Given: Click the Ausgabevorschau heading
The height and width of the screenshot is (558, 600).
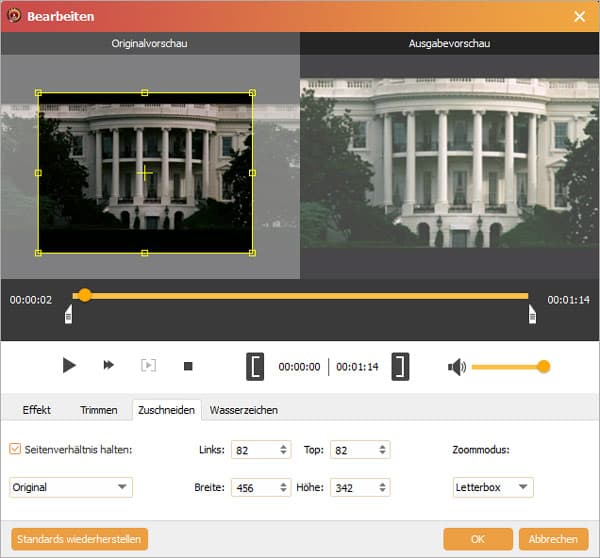Looking at the screenshot, I should coord(450,43).
